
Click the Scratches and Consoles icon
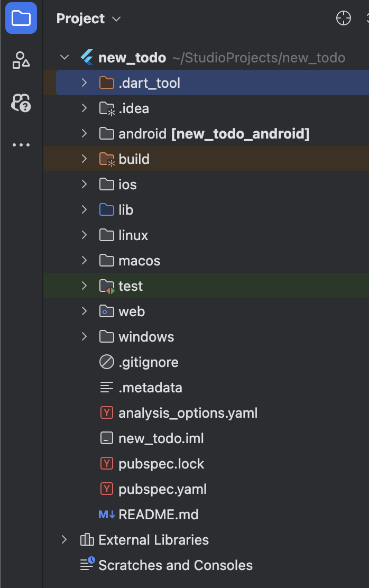(x=87, y=564)
